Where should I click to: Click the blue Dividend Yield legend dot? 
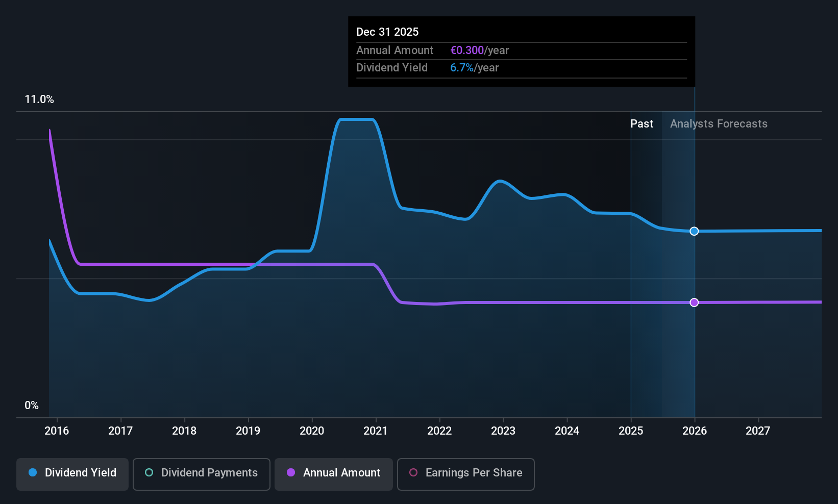pos(33,472)
